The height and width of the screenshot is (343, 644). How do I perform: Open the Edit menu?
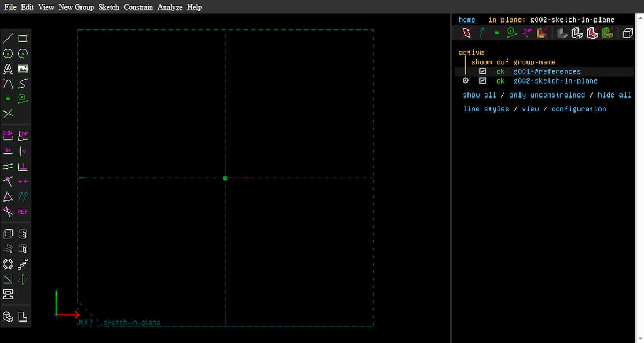coord(27,7)
